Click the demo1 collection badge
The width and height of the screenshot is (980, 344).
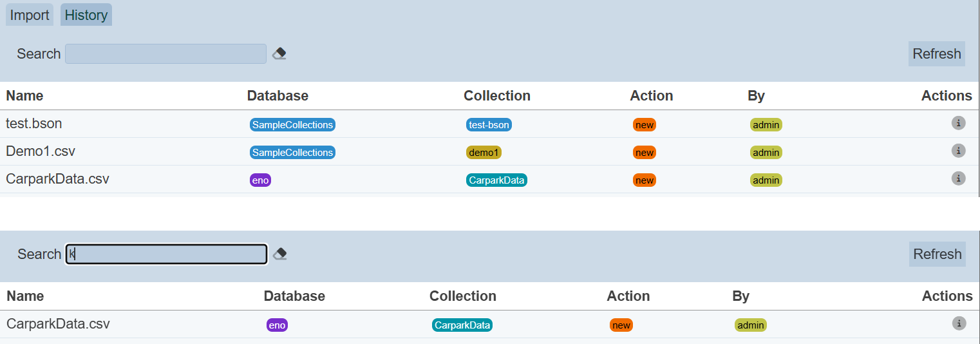tap(484, 153)
